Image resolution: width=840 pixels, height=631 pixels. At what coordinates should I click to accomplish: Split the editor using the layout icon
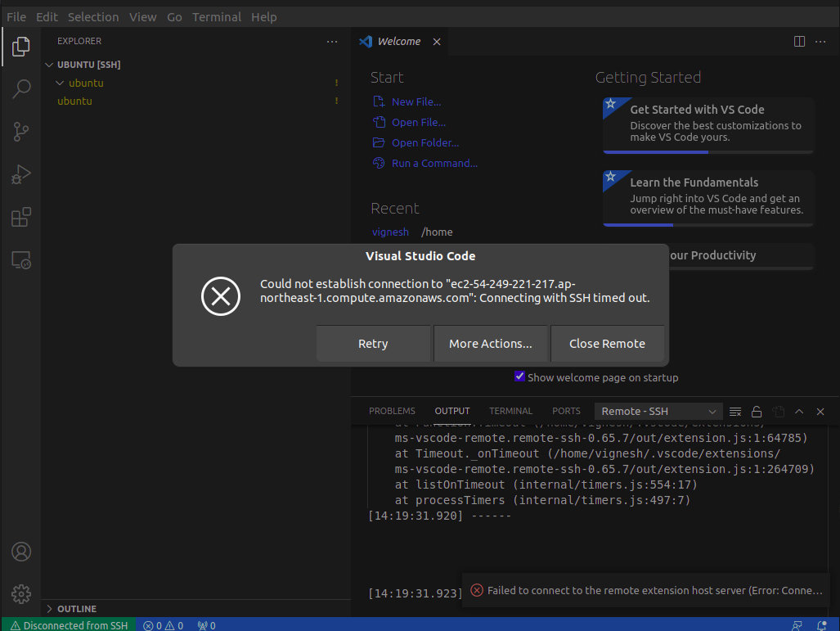coord(799,41)
